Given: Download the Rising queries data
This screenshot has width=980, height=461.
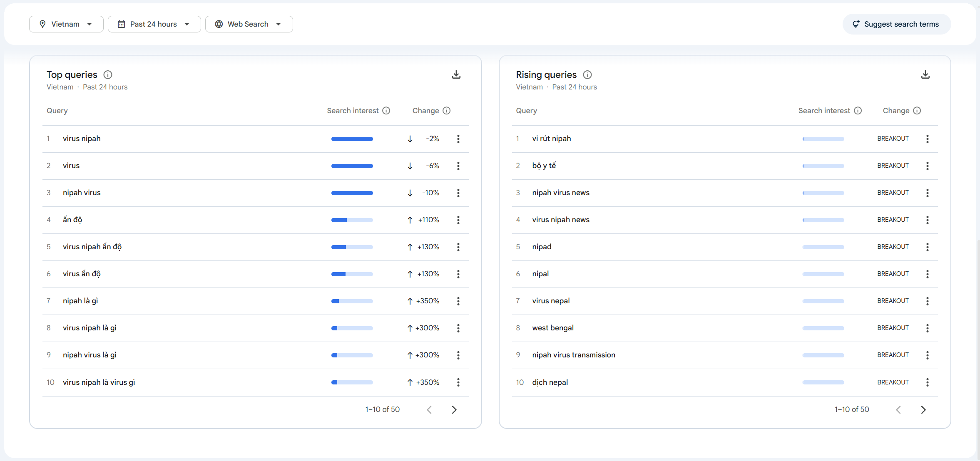Looking at the screenshot, I should (x=925, y=75).
